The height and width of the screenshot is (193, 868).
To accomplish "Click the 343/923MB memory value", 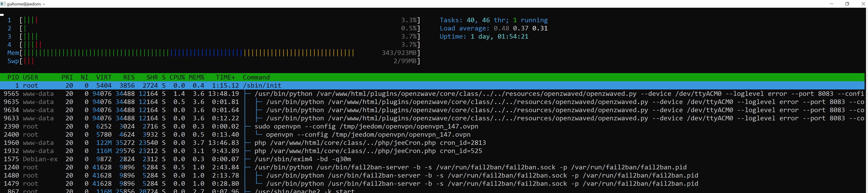I will pos(399,53).
